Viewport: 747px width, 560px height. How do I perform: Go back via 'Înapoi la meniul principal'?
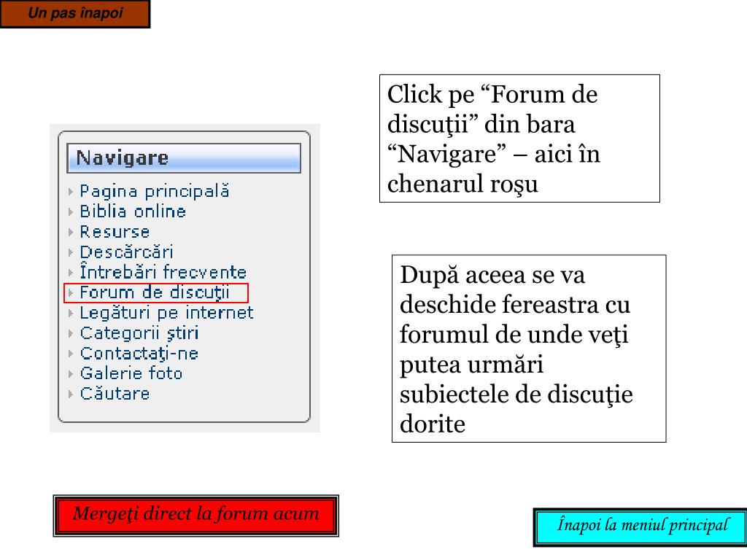coord(640,526)
